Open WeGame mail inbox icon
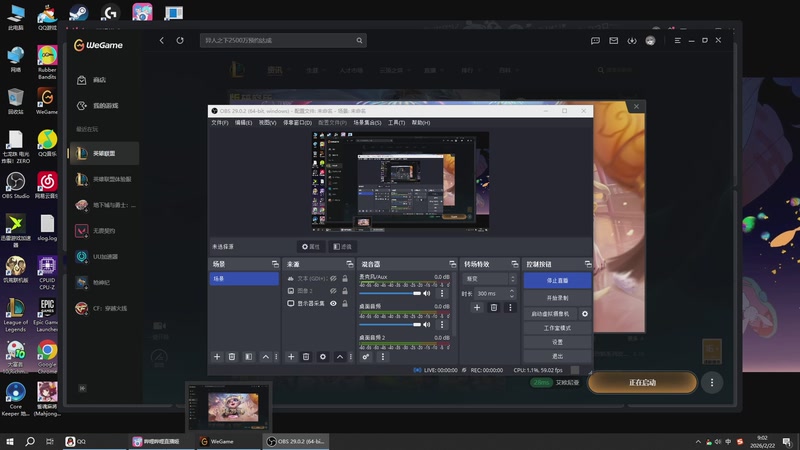This screenshot has height=450, width=800. coord(613,40)
